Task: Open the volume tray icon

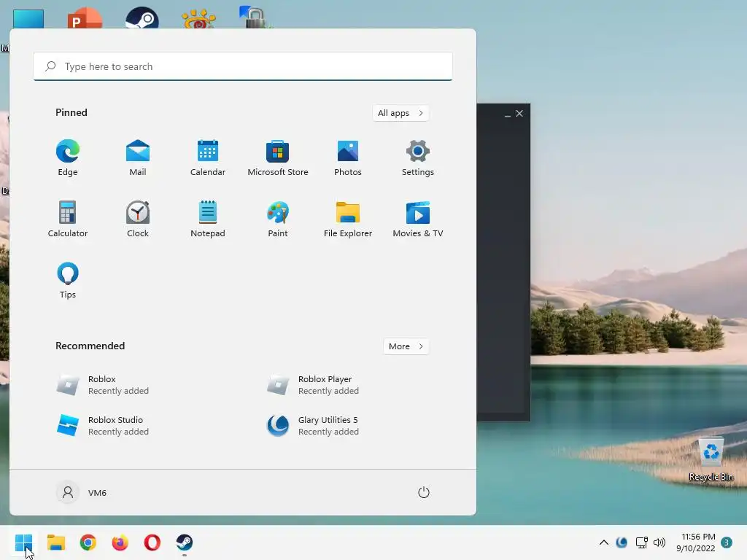Action: pos(659,542)
